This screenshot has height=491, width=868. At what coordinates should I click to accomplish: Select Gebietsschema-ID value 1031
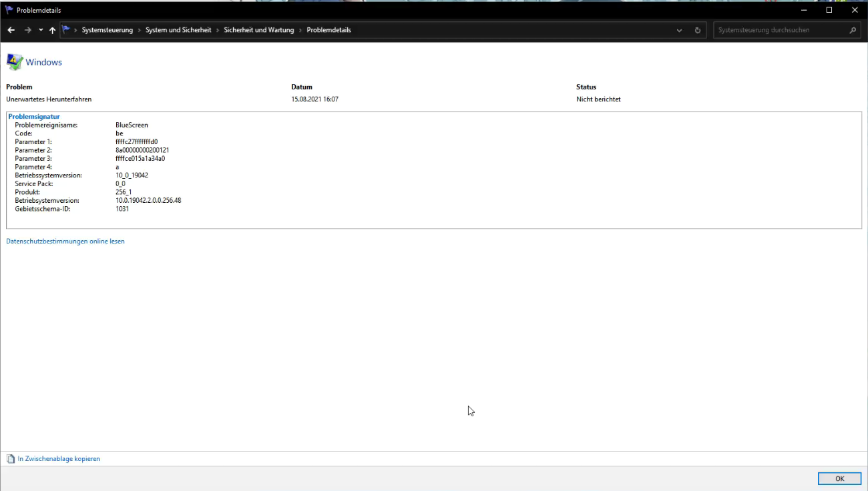coord(122,209)
